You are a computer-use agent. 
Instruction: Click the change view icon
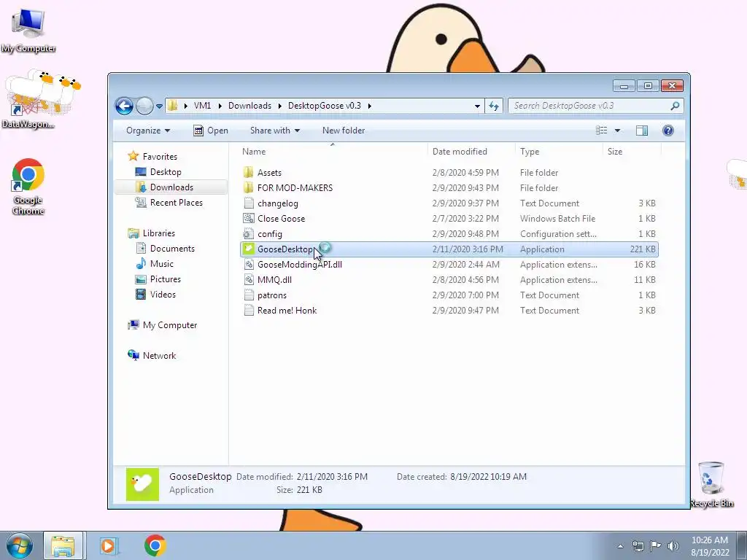(602, 131)
